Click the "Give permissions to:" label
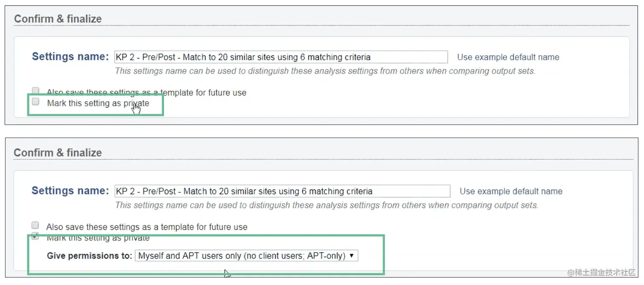This screenshot has width=644, height=285. (89, 256)
